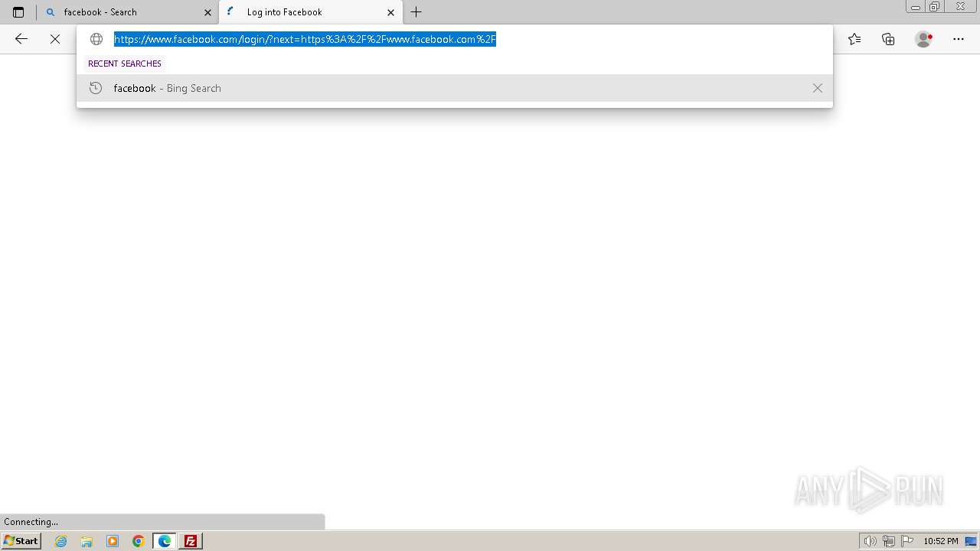The image size is (980, 551).
Task: Open Settings and more ellipsis menu
Action: 959,39
